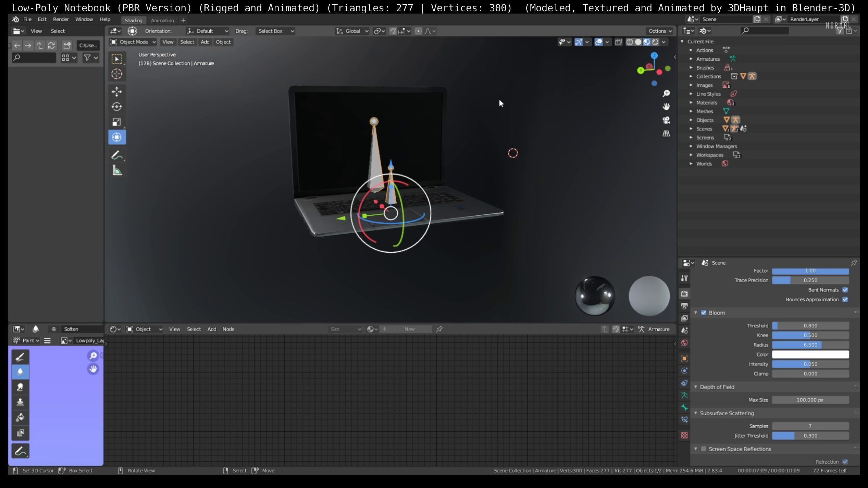The width and height of the screenshot is (868, 488).
Task: Select the Rotate tool in viewport toolbar
Action: [x=117, y=107]
